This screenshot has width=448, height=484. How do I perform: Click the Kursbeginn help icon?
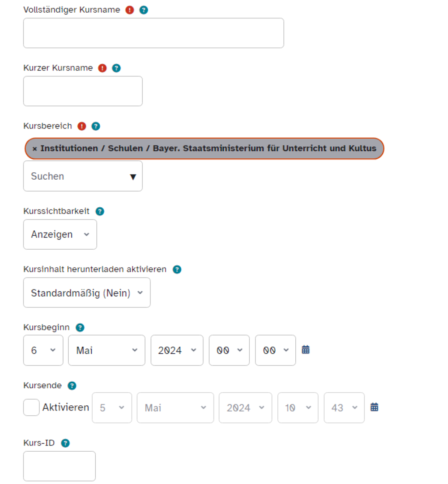[x=80, y=327]
